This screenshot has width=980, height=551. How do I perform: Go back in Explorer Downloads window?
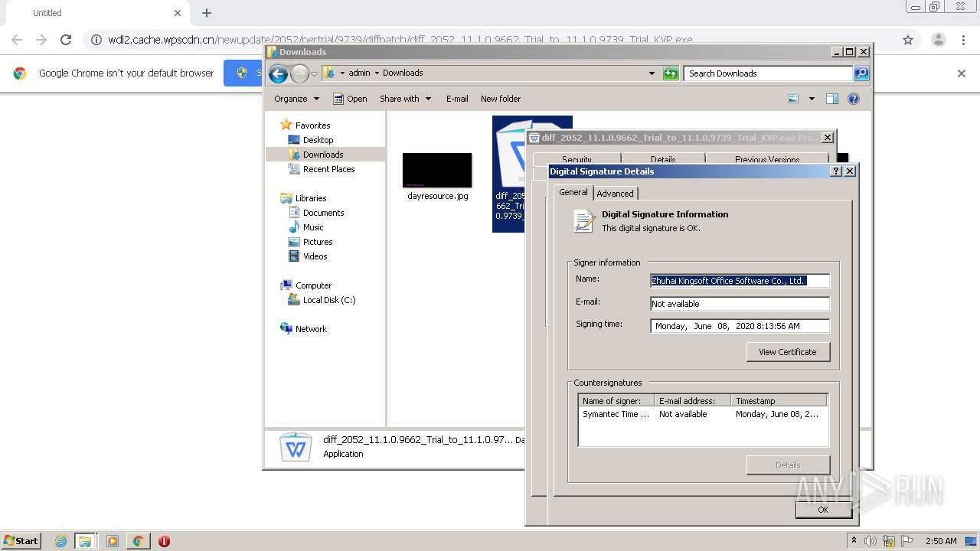point(278,73)
